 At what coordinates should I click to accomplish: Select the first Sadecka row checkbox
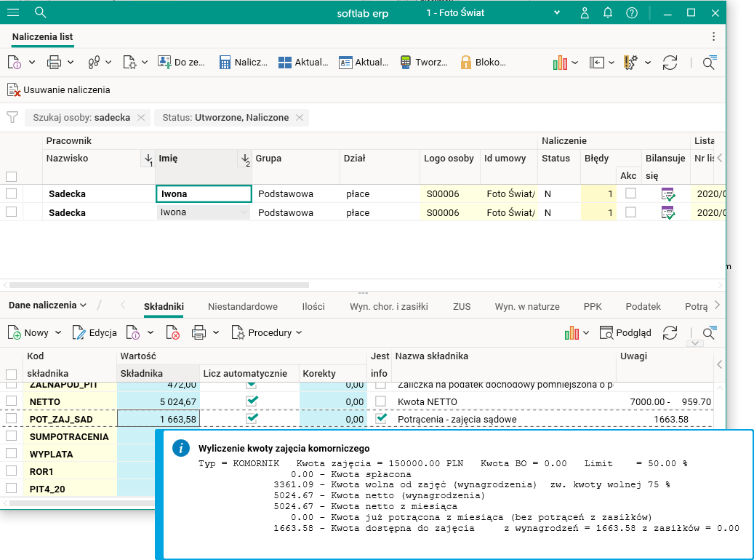(x=11, y=193)
